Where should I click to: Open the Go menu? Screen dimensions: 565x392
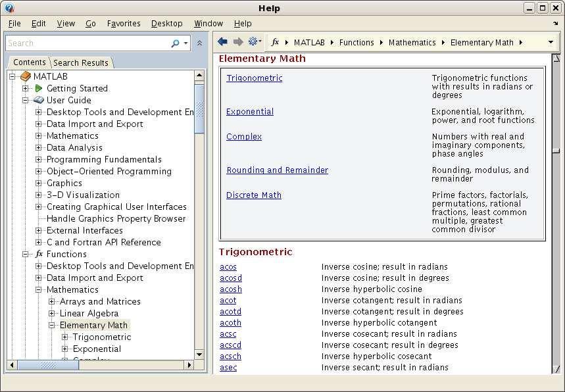(91, 24)
